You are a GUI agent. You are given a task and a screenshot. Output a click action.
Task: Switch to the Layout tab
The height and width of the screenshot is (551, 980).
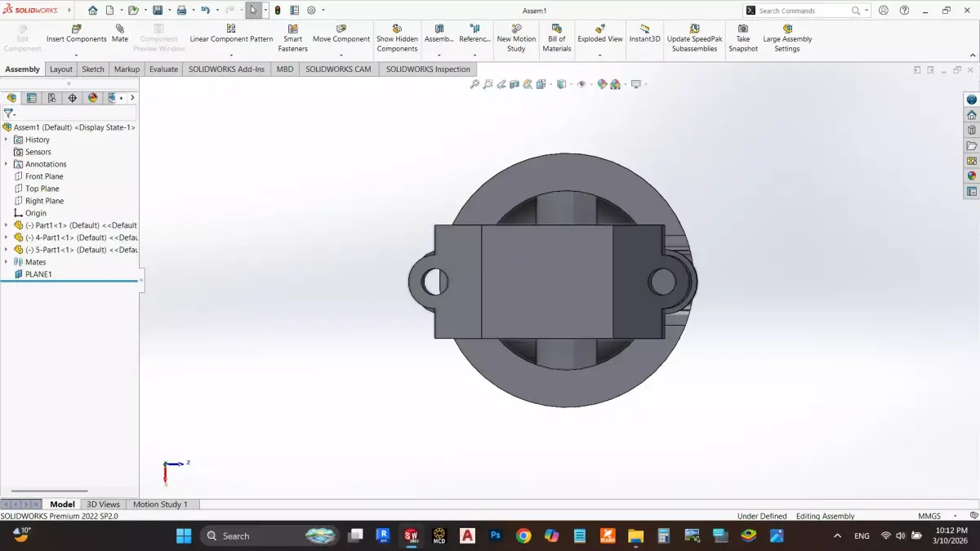click(x=61, y=69)
